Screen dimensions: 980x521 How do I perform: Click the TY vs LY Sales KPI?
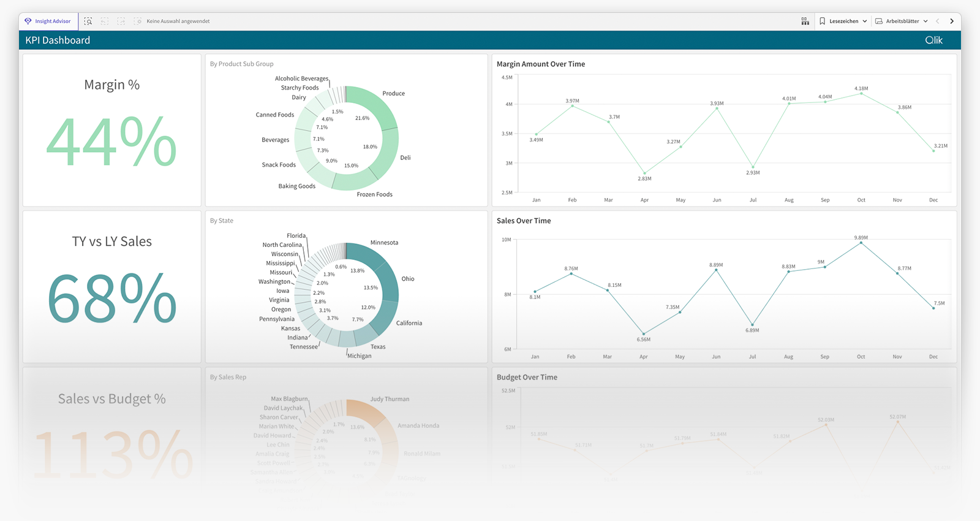click(x=112, y=287)
